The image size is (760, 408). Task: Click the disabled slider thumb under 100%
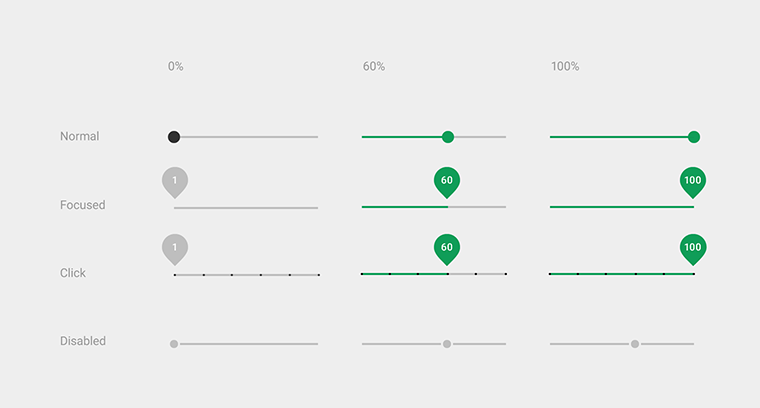point(635,344)
